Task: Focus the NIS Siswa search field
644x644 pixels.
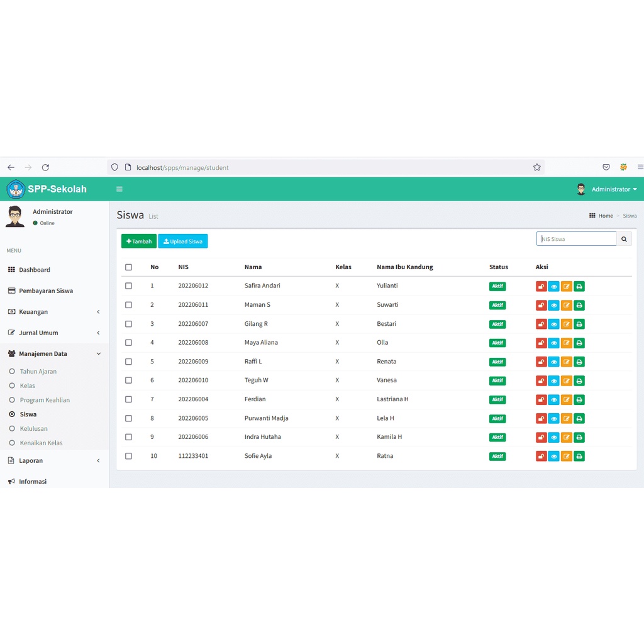Action: (x=576, y=239)
